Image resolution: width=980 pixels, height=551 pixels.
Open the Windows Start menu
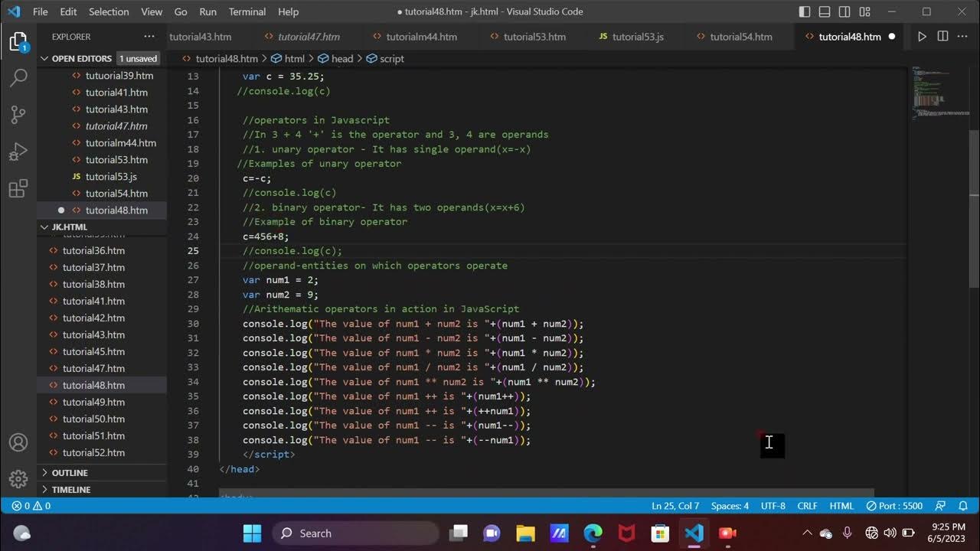point(252,533)
